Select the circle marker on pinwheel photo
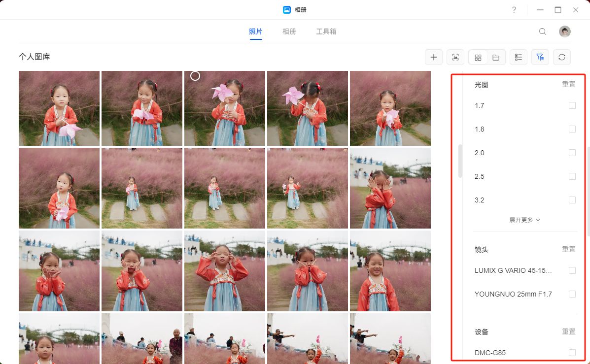 coord(195,76)
